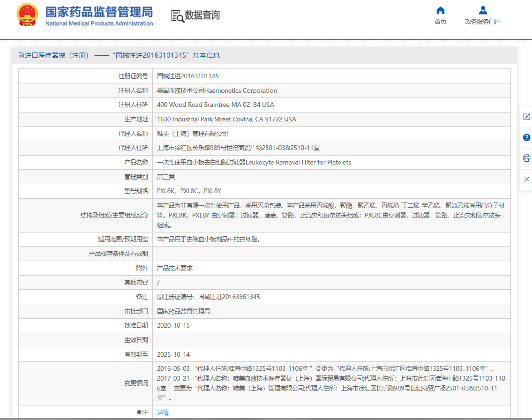This screenshot has height=420, width=532.
Task: Select approval date 2020-10-15
Action: [173, 325]
